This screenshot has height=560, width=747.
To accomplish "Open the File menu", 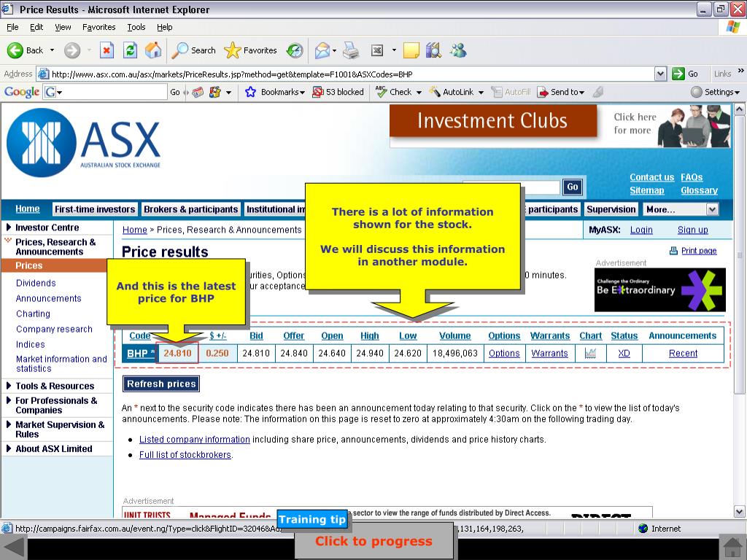I will pos(12,27).
